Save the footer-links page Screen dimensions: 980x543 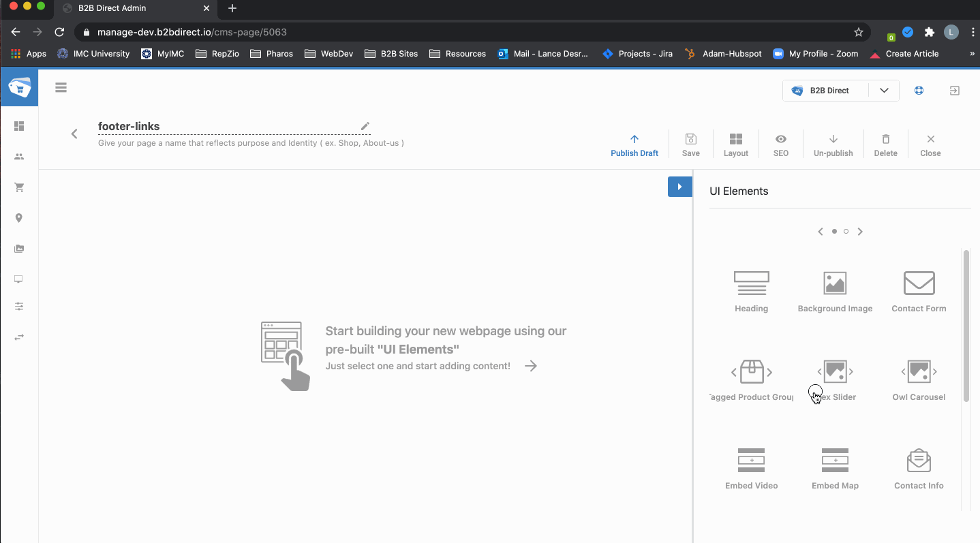point(690,145)
